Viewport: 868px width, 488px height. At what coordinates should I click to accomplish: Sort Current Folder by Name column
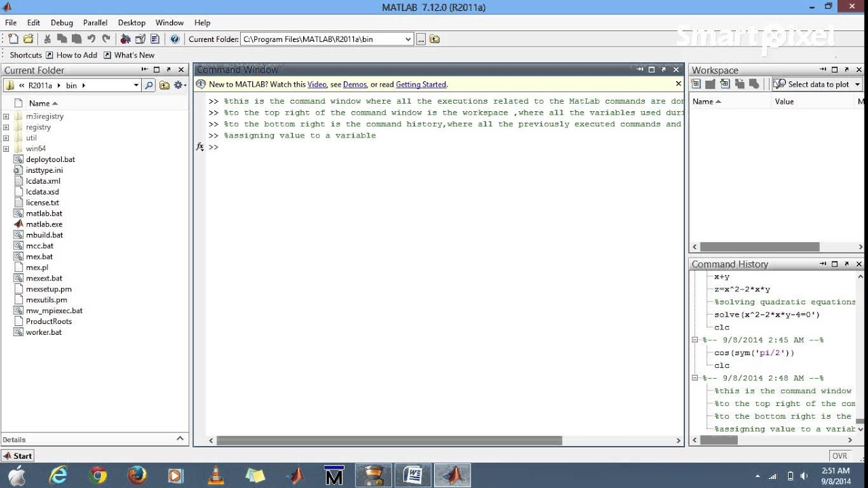click(43, 104)
